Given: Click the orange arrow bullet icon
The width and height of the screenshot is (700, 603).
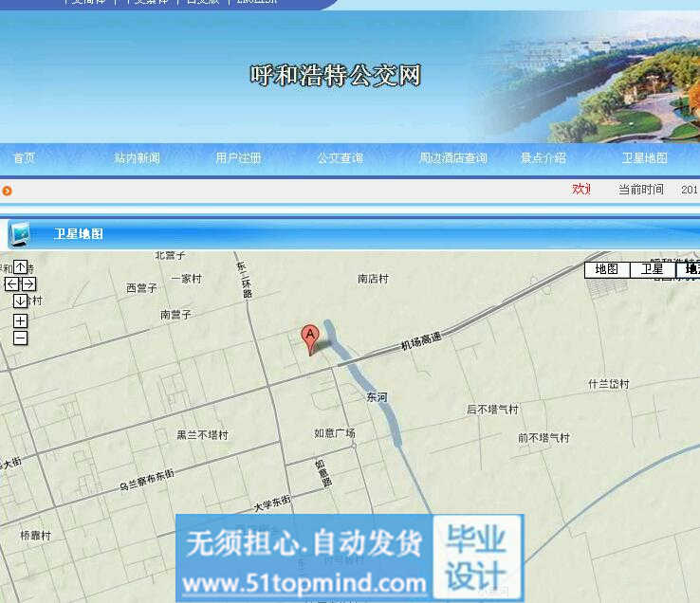Looking at the screenshot, I should coord(7,191).
